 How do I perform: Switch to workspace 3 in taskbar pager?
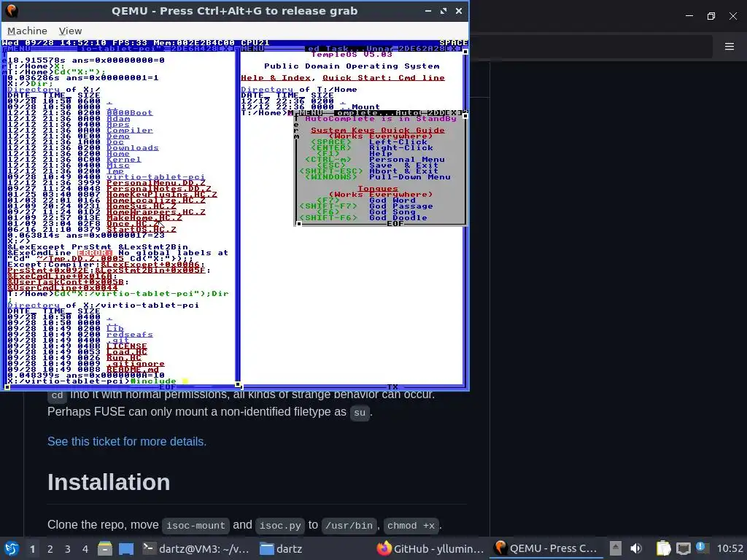coord(68,549)
